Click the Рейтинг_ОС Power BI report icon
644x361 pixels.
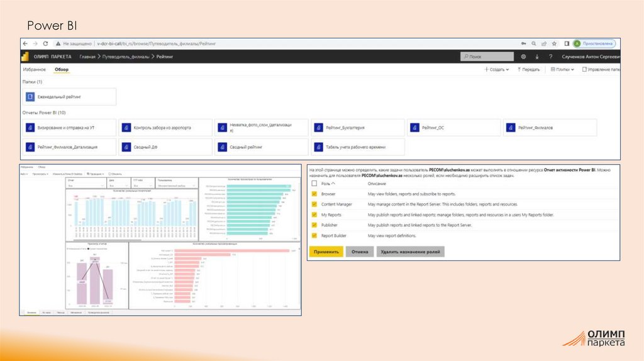[415, 128]
